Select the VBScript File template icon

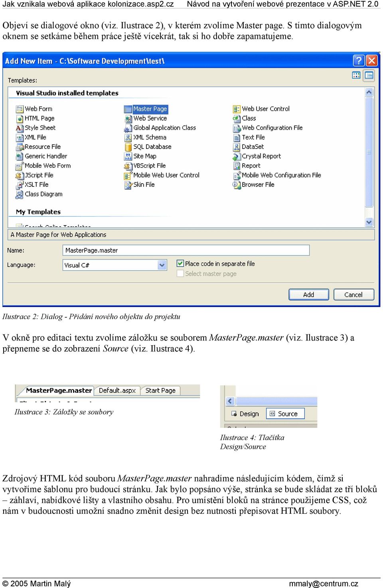coord(128,166)
